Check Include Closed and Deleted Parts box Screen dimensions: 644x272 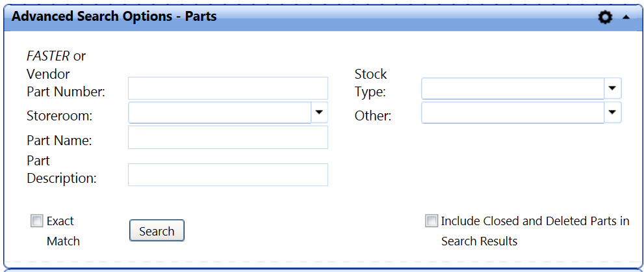(431, 221)
